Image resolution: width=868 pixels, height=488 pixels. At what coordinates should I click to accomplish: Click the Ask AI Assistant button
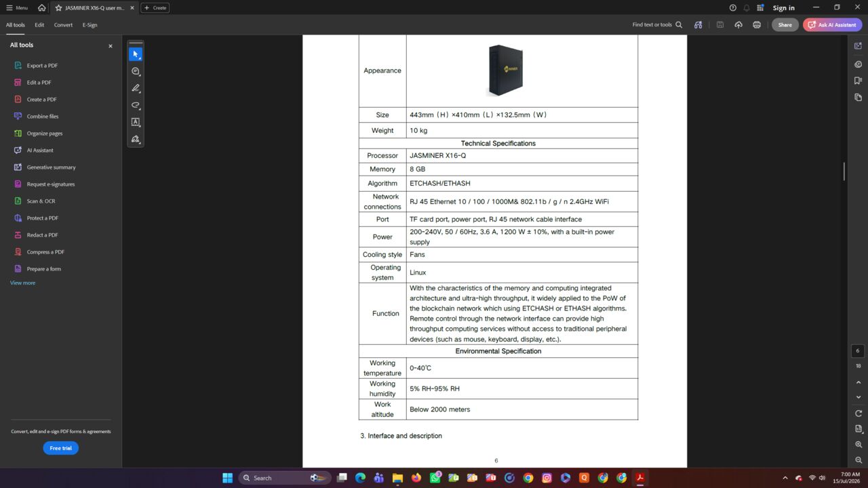pyautogui.click(x=832, y=25)
